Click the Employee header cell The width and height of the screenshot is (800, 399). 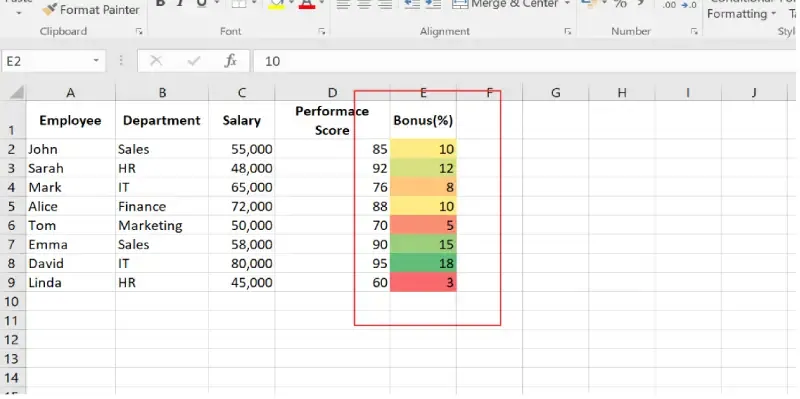pyautogui.click(x=70, y=120)
